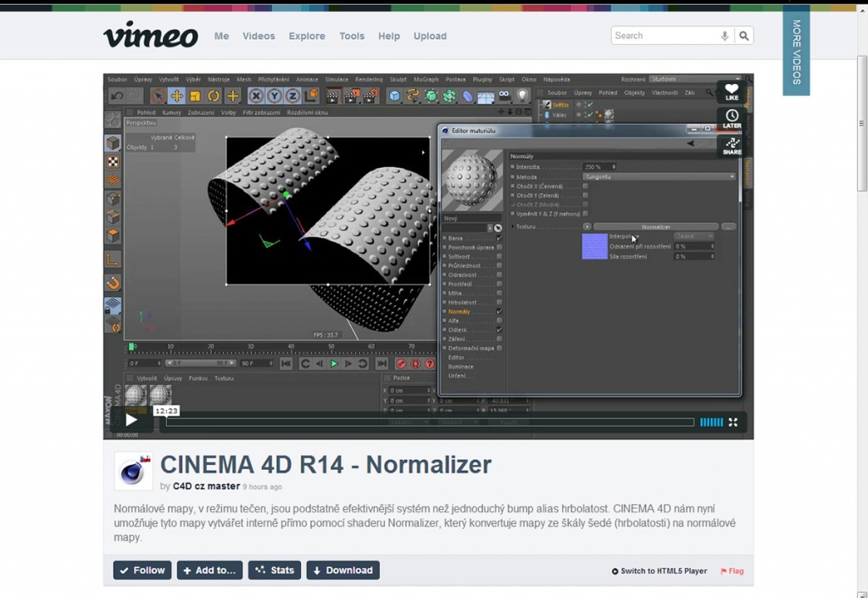Click the video progress bar

point(430,422)
